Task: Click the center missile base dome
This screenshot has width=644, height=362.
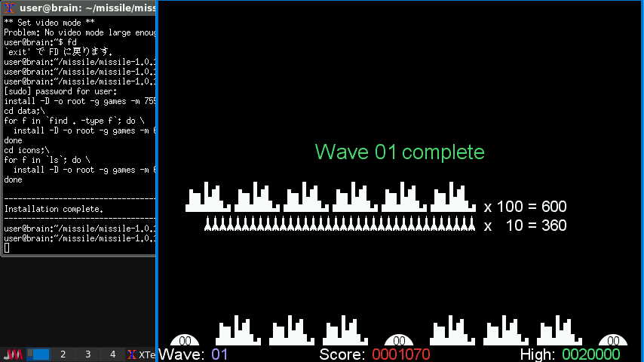Action: (399, 340)
